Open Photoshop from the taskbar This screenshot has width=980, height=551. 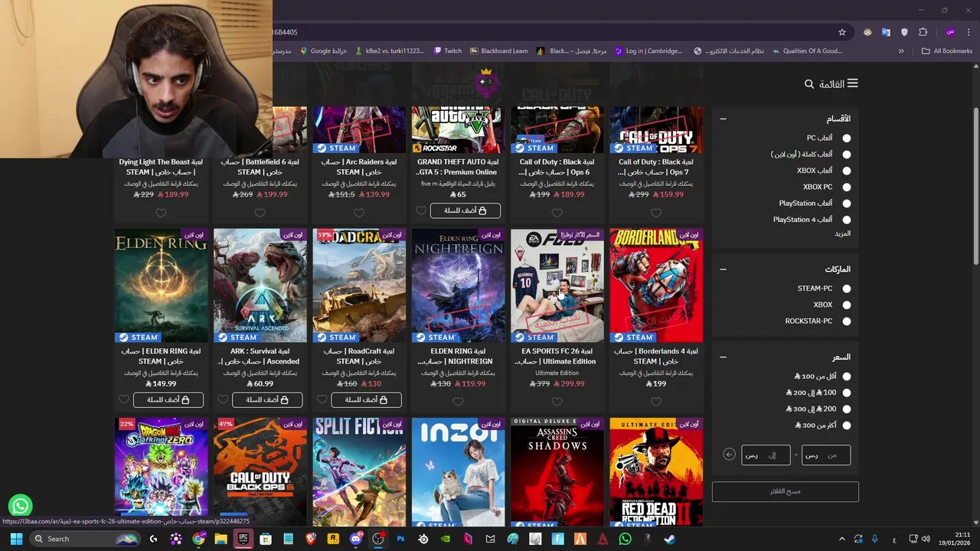click(400, 539)
